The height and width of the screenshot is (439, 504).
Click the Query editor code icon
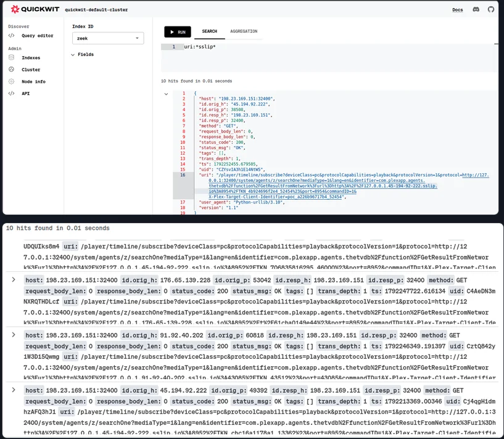coord(12,36)
